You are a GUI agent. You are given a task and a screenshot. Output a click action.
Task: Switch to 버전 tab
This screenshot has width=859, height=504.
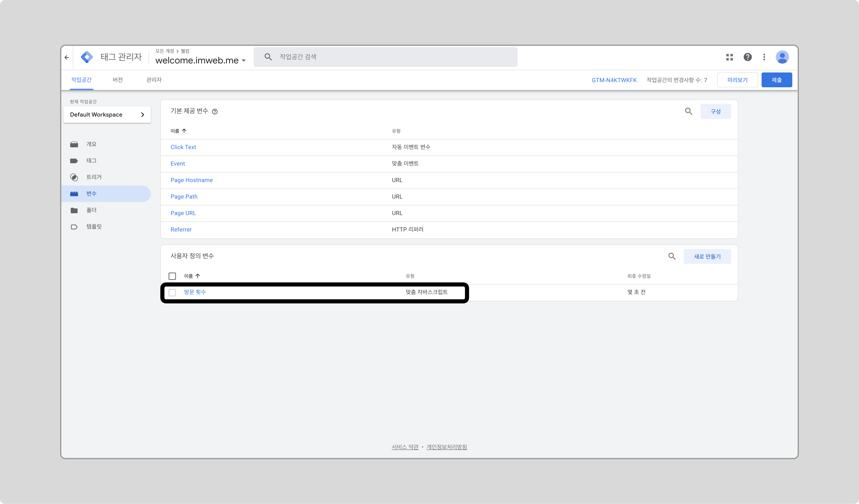click(118, 80)
